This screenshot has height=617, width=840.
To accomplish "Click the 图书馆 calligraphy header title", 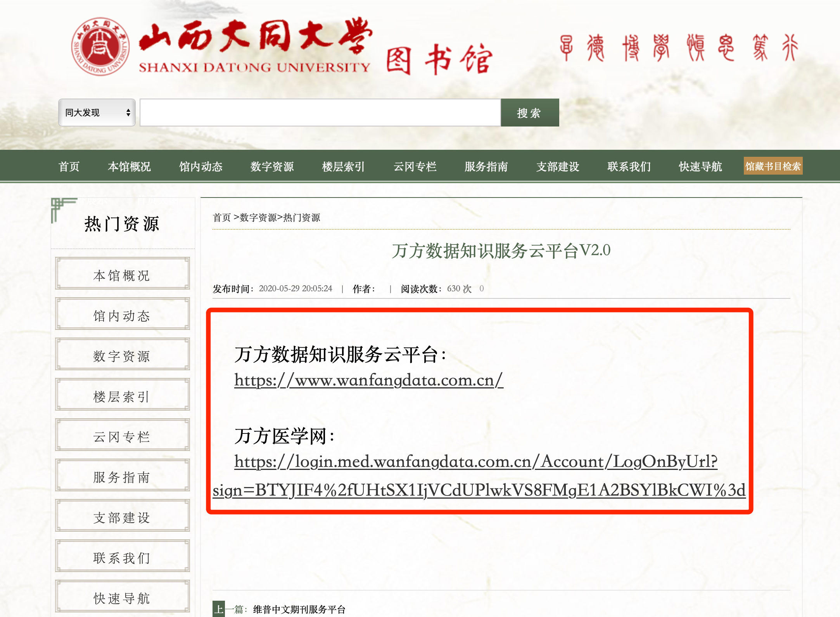I will click(x=439, y=59).
